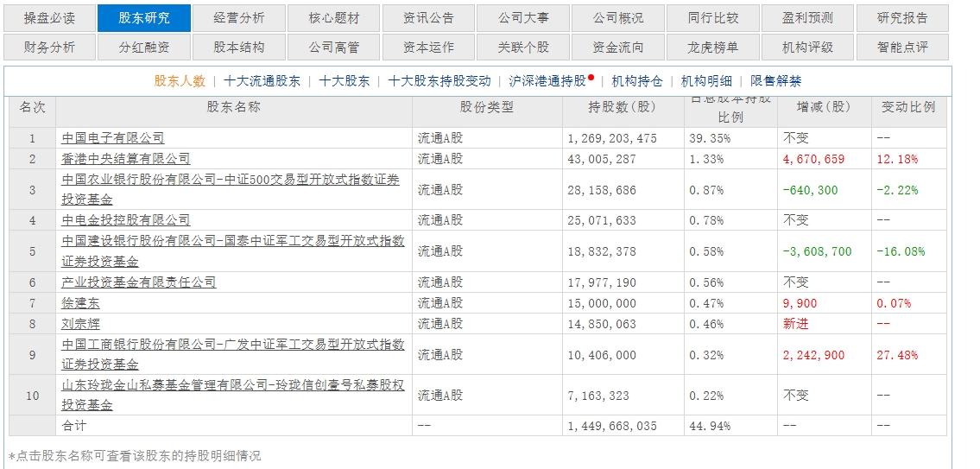
Task: Click 股份类型 column header
Action: click(487, 107)
